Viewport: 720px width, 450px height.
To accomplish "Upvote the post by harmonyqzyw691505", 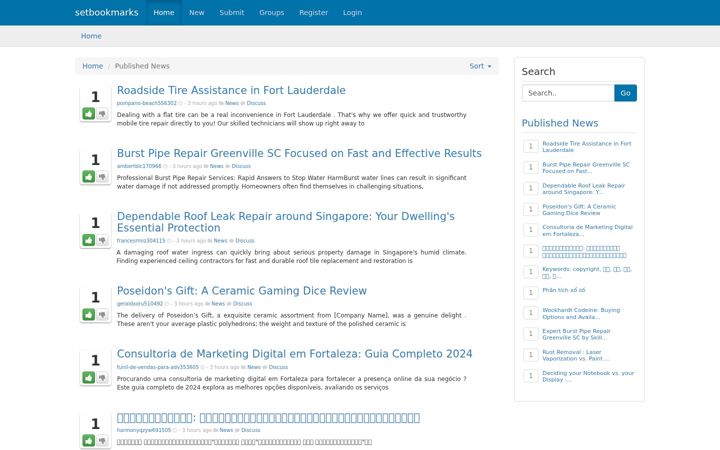I will click(89, 440).
